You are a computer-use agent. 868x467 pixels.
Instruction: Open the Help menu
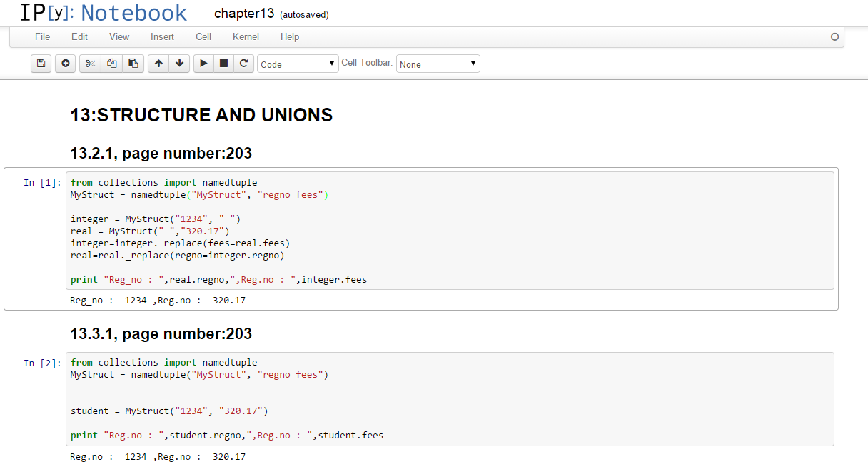290,36
